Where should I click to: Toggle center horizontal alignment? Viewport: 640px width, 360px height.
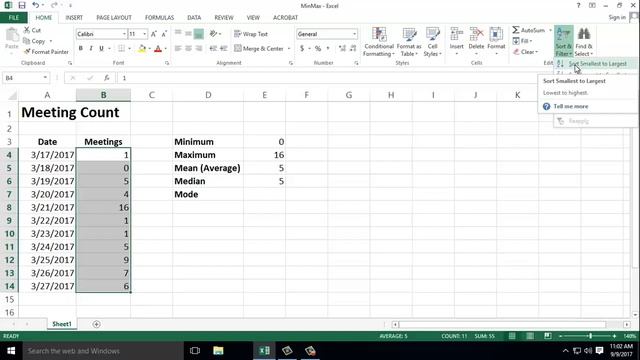(188, 49)
